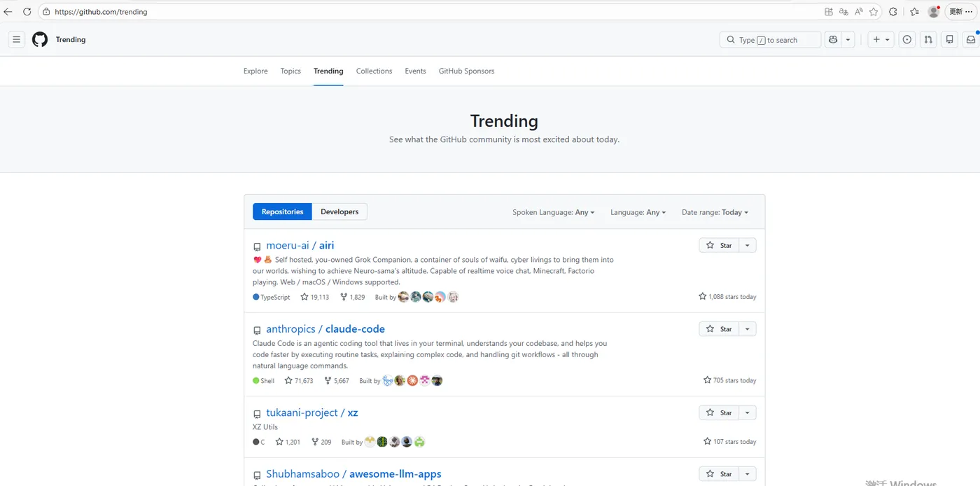Click the GitHub Octocat logo
The height and width of the screenshot is (486, 980).
pyautogui.click(x=40, y=40)
